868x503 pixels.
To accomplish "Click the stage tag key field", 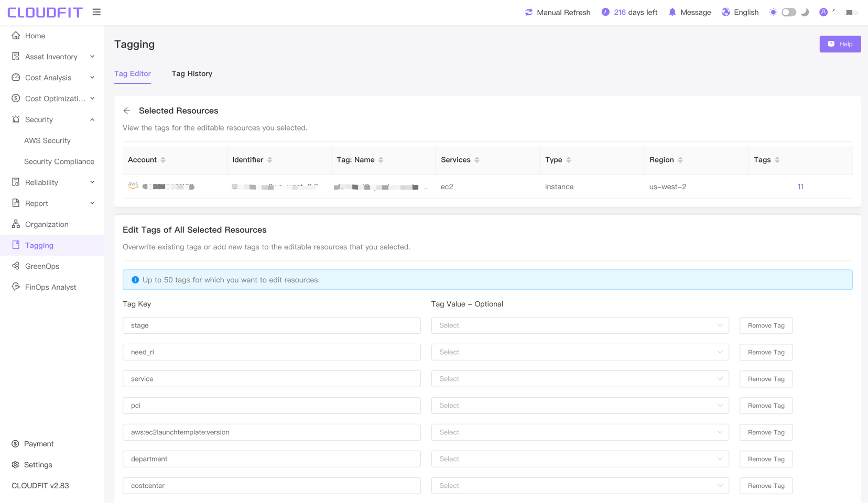I will (x=272, y=325).
